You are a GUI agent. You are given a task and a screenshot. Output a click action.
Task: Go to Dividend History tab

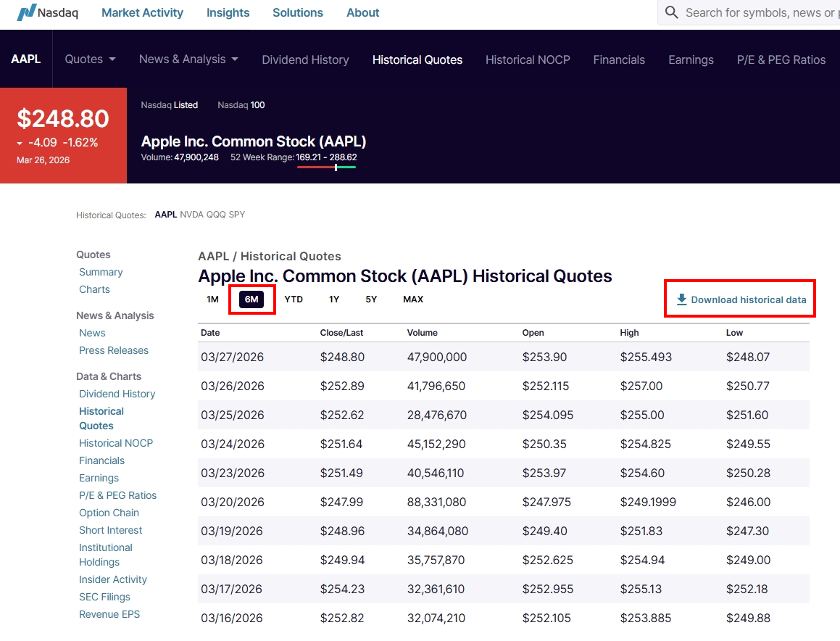tap(305, 59)
